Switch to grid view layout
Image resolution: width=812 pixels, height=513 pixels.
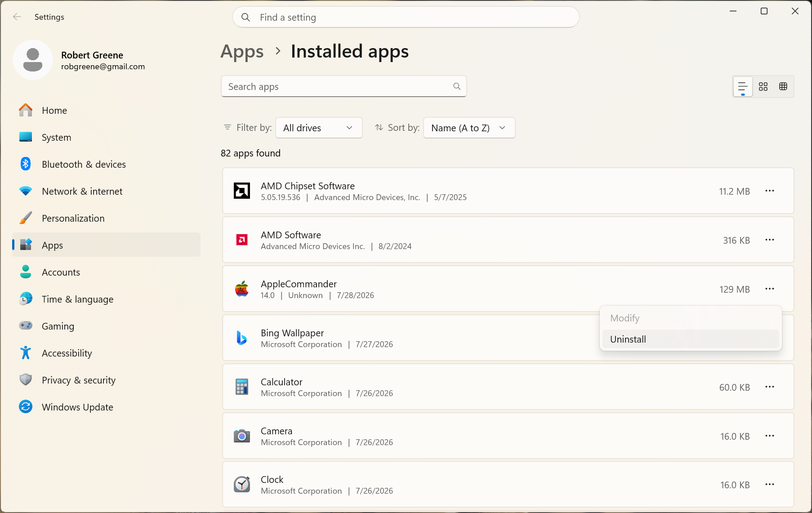763,86
